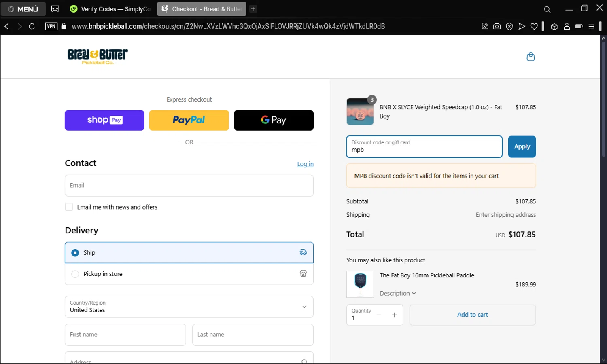Pay with the Shop Pay button
Screen dimensions: 607x364
pos(104,120)
